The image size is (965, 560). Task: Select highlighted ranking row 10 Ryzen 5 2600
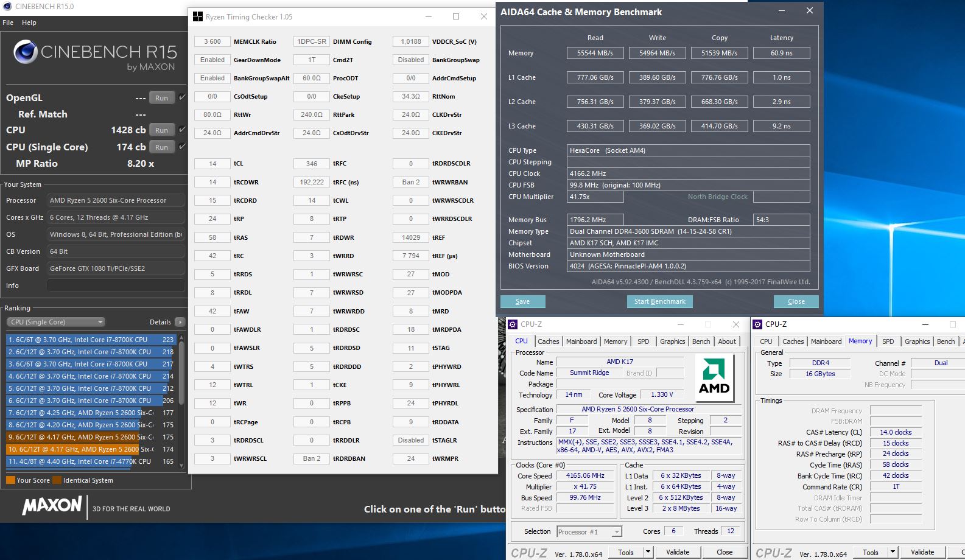pos(91,449)
